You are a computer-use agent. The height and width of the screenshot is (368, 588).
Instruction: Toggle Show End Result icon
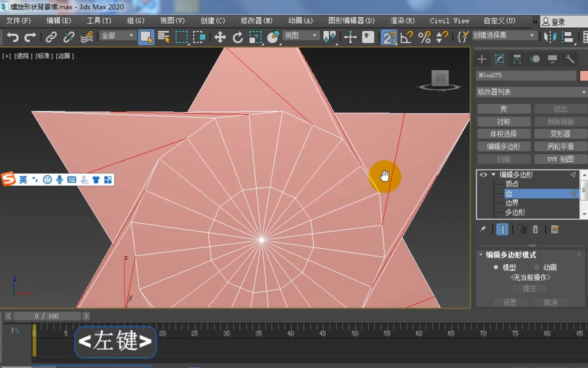[x=502, y=229]
